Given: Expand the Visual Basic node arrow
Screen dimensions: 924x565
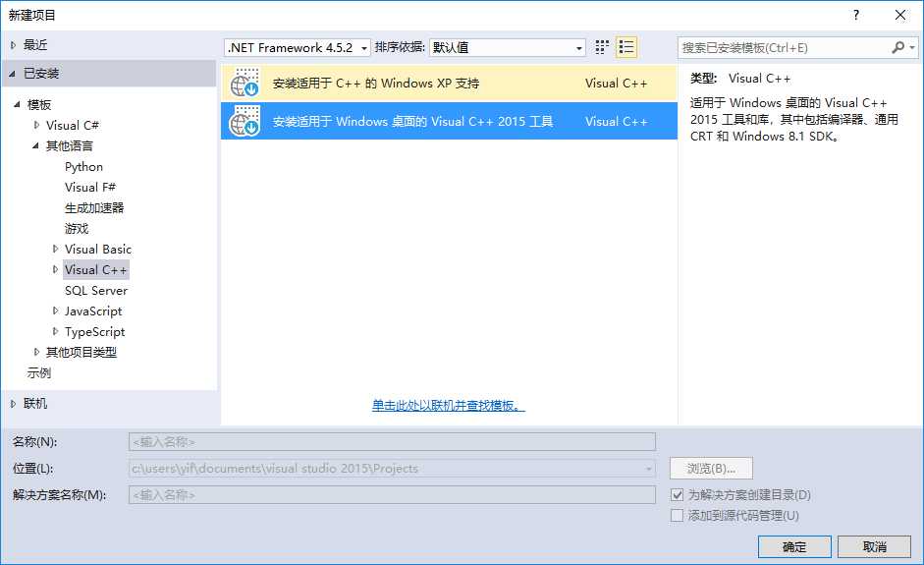Looking at the screenshot, I should tap(55, 249).
